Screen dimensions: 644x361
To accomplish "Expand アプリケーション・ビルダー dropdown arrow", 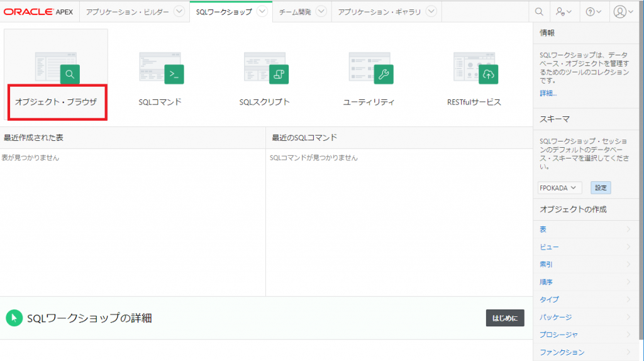I will click(179, 11).
